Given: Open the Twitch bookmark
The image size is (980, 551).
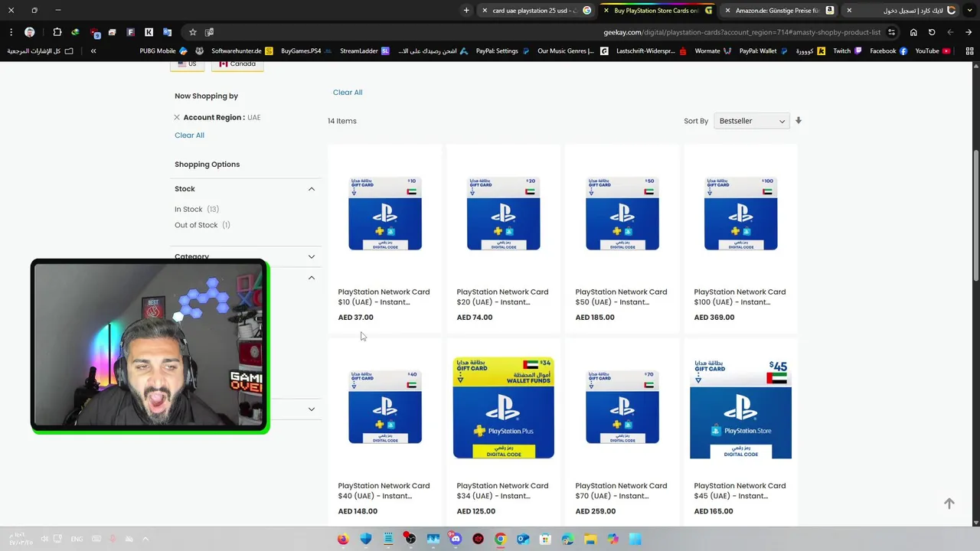Looking at the screenshot, I should pyautogui.click(x=847, y=51).
